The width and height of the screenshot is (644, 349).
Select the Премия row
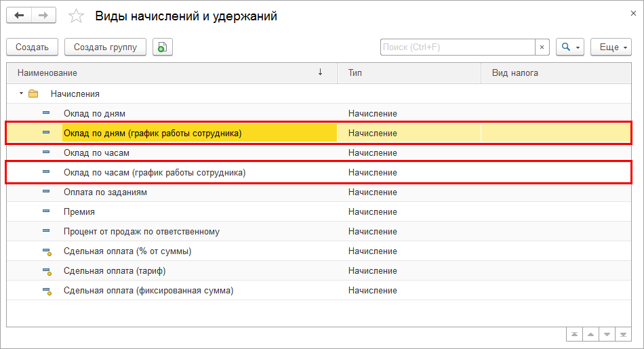pos(79,212)
